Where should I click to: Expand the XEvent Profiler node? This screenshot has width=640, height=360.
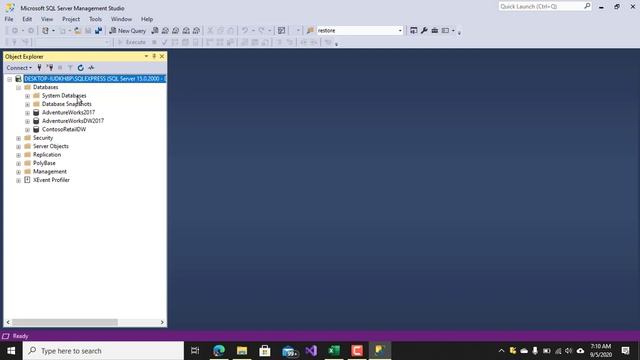pyautogui.click(x=18, y=180)
